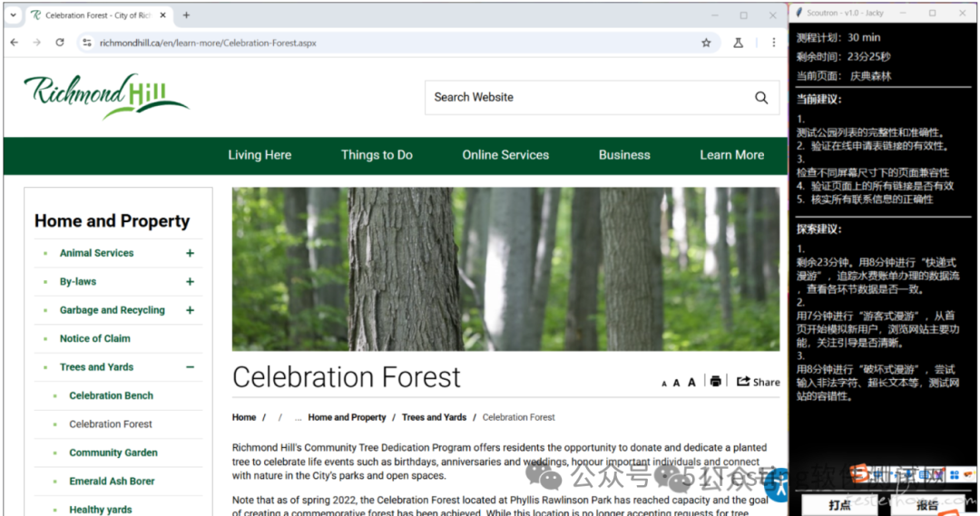
Task: Open a new browser tab
Action: pos(186,15)
